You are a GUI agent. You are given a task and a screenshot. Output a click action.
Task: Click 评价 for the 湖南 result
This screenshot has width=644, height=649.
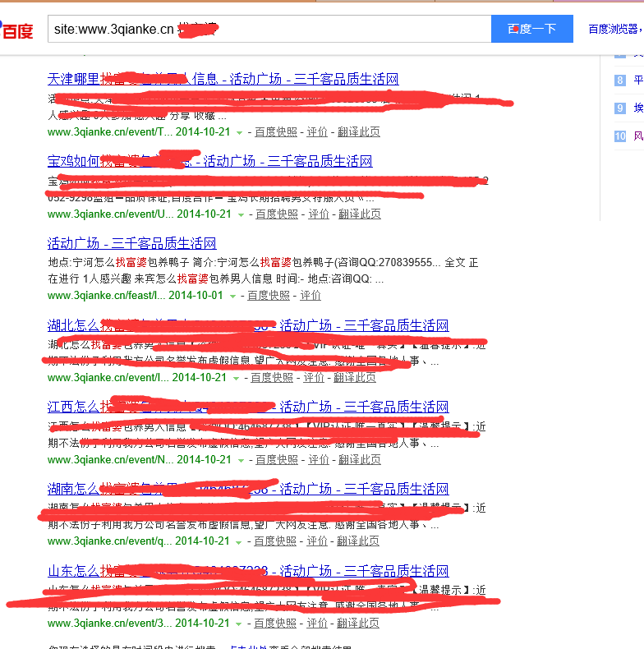pos(316,541)
